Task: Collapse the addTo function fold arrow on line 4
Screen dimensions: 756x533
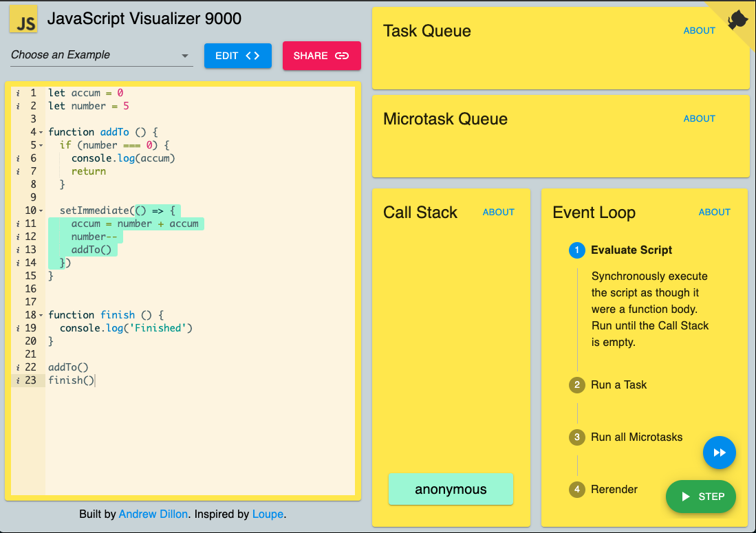Action: click(x=41, y=133)
